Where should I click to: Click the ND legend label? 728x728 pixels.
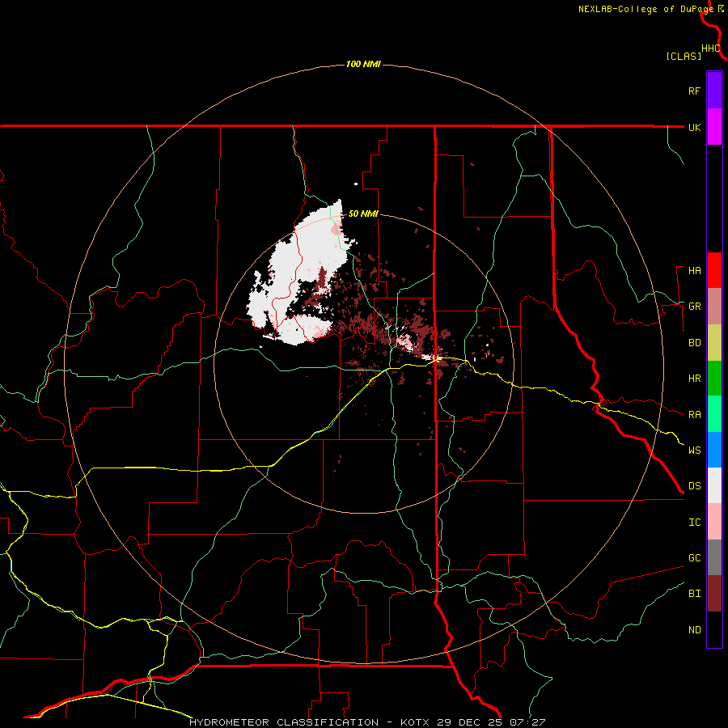tap(694, 630)
